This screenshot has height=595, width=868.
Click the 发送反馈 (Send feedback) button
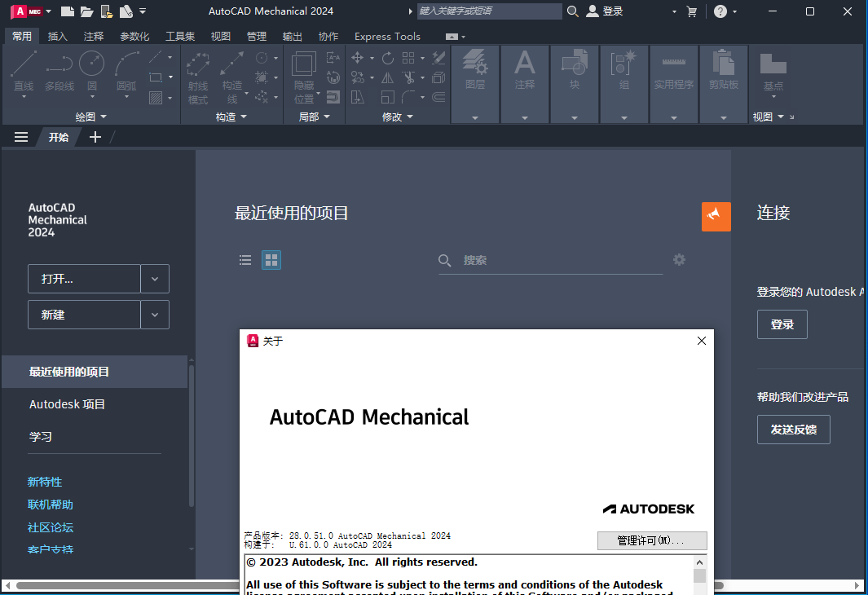point(793,430)
